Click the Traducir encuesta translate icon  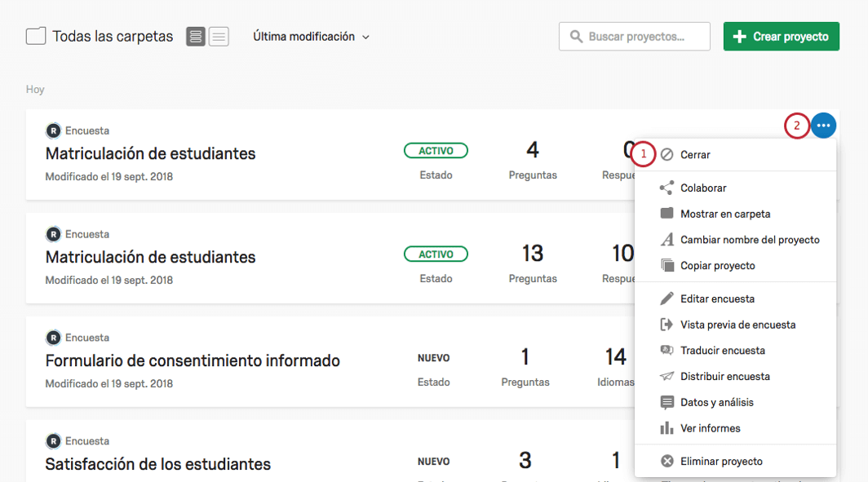[x=667, y=351]
